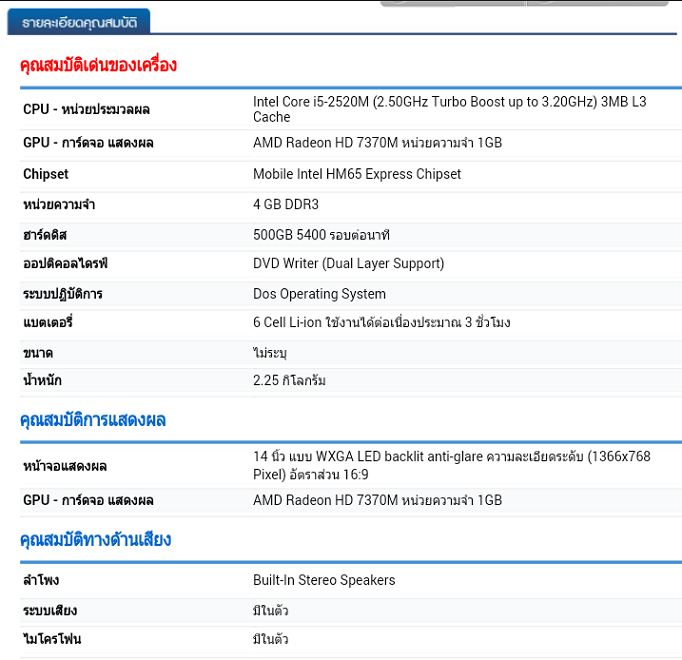
Task: Select the value 500GB 5400 รอบต่อนาที
Action: click(x=321, y=235)
